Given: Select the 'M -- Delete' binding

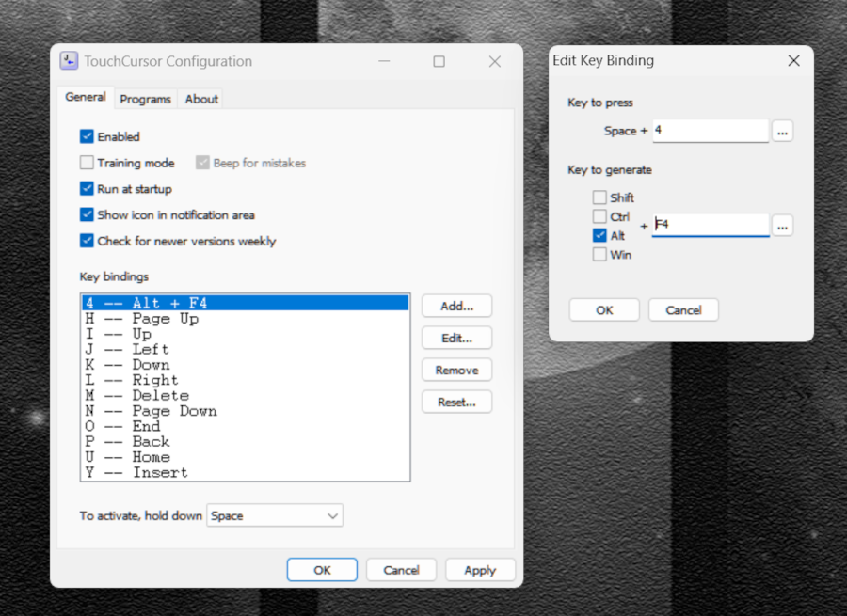Looking at the screenshot, I should pos(246,395).
